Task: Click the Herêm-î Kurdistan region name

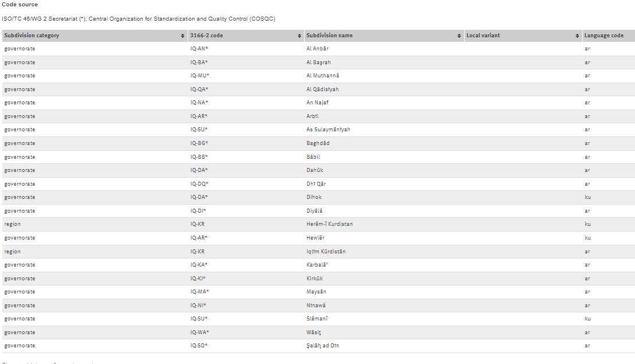Action: click(x=329, y=224)
